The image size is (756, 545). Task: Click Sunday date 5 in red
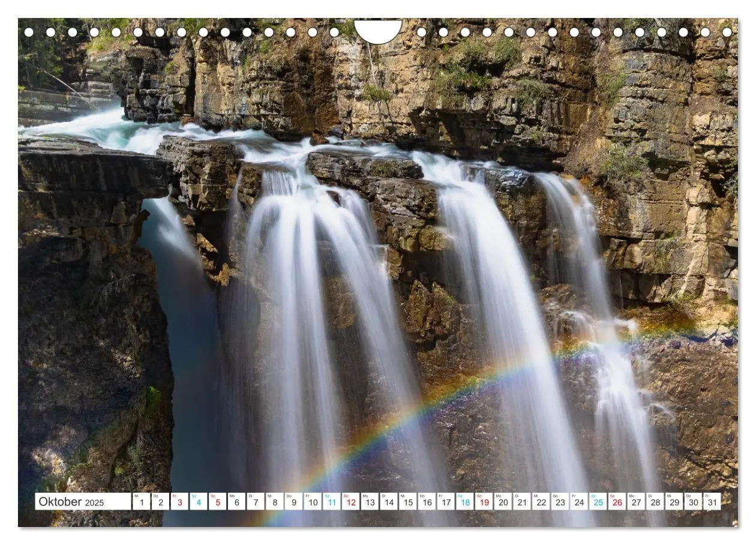point(217,502)
